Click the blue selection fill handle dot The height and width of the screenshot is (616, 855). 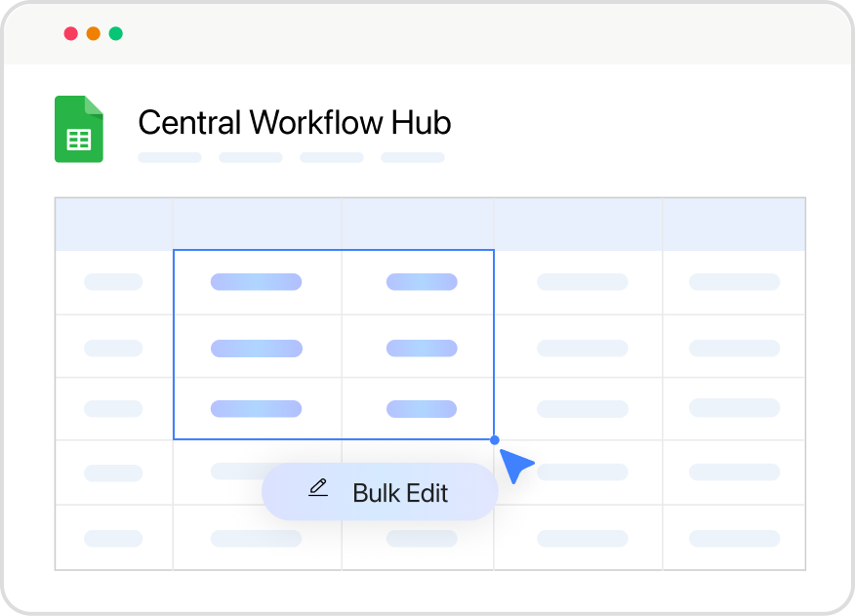click(x=495, y=439)
